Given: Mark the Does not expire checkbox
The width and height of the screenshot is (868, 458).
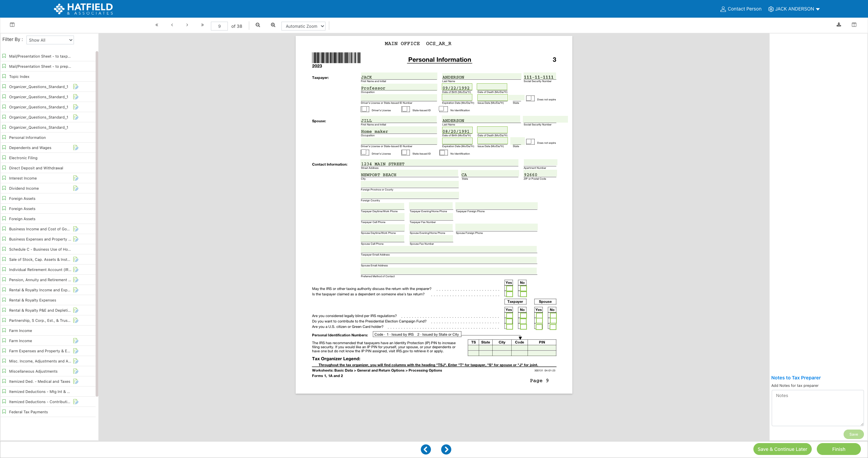Looking at the screenshot, I should click(530, 98).
